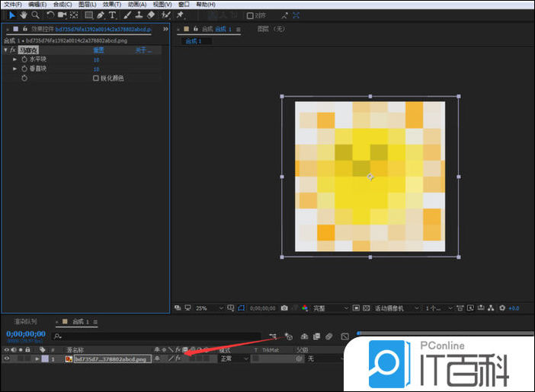Click the Puppet Pin tool
Image resolution: width=535 pixels, height=392 pixels.
[180, 14]
